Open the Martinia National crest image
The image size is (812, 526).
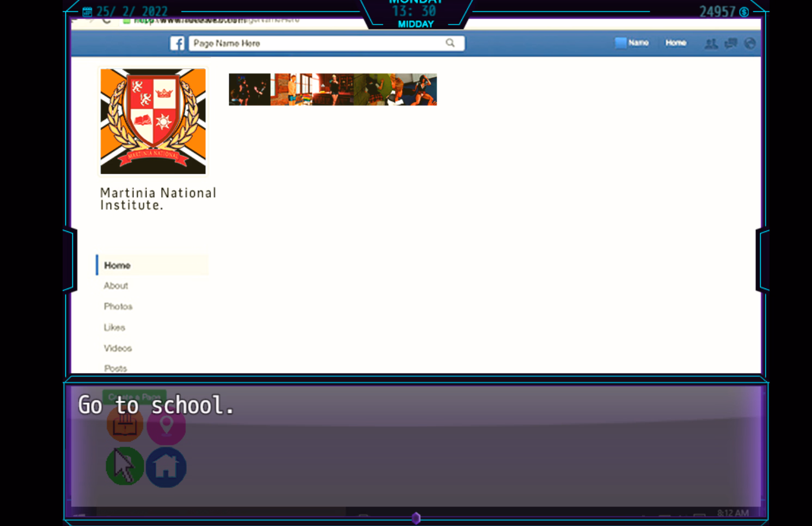pyautogui.click(x=153, y=121)
